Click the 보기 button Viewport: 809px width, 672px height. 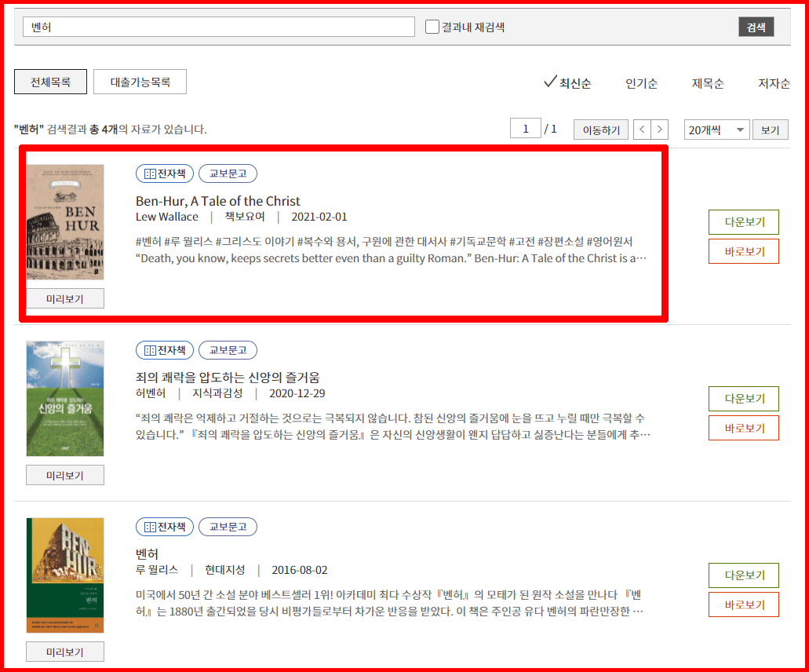(x=770, y=130)
